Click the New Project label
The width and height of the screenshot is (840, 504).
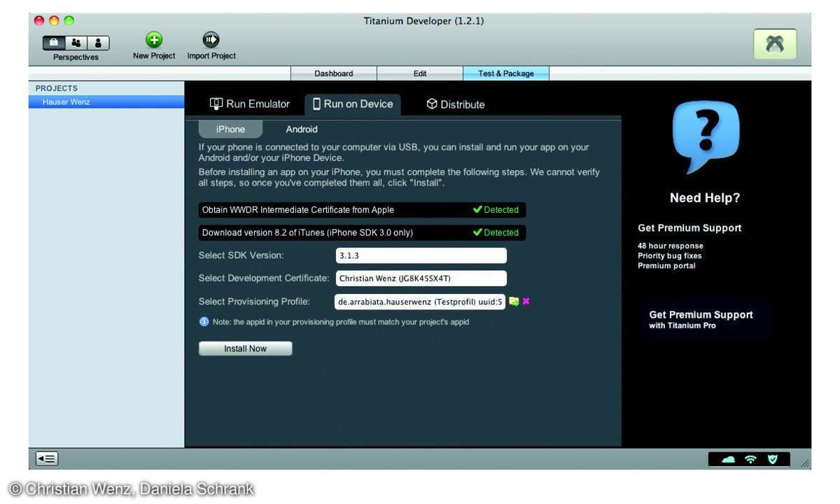point(154,56)
